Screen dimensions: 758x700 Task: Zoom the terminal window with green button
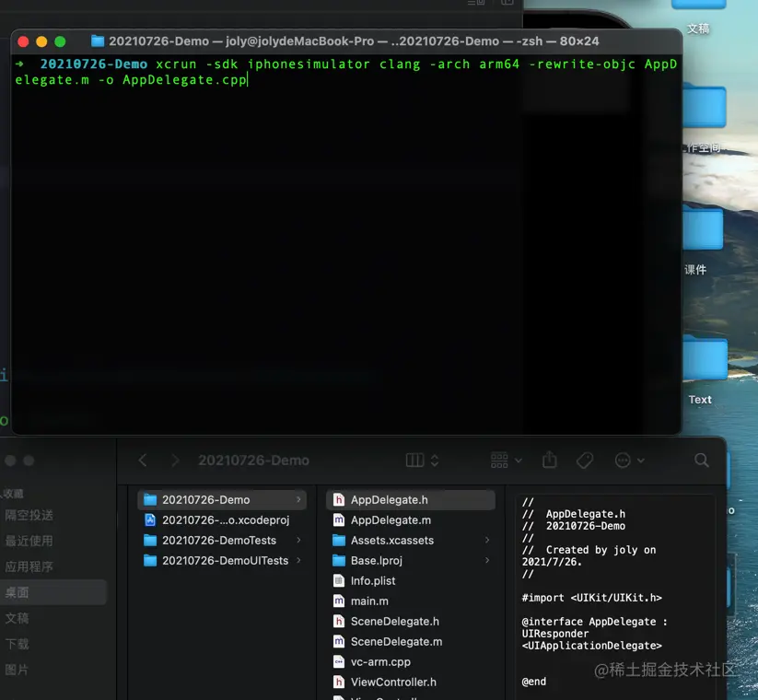coord(60,41)
